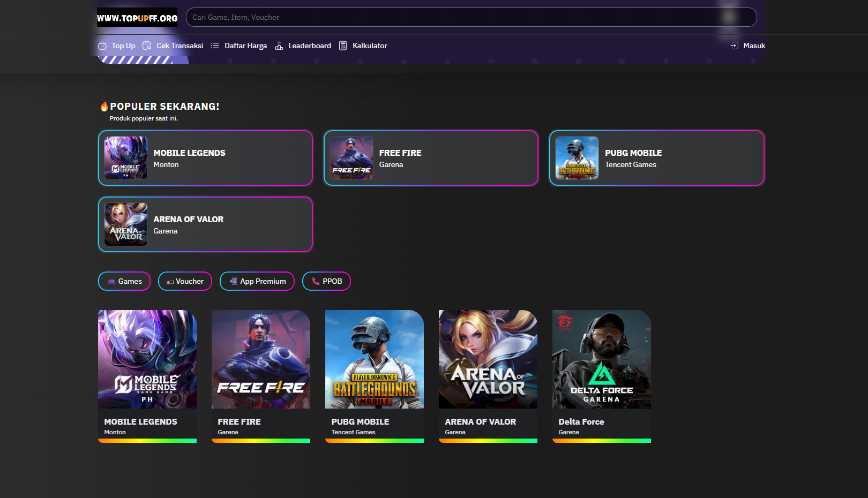The height and width of the screenshot is (498, 868).
Task: Click the Leaderboard podium icon
Action: (x=279, y=46)
